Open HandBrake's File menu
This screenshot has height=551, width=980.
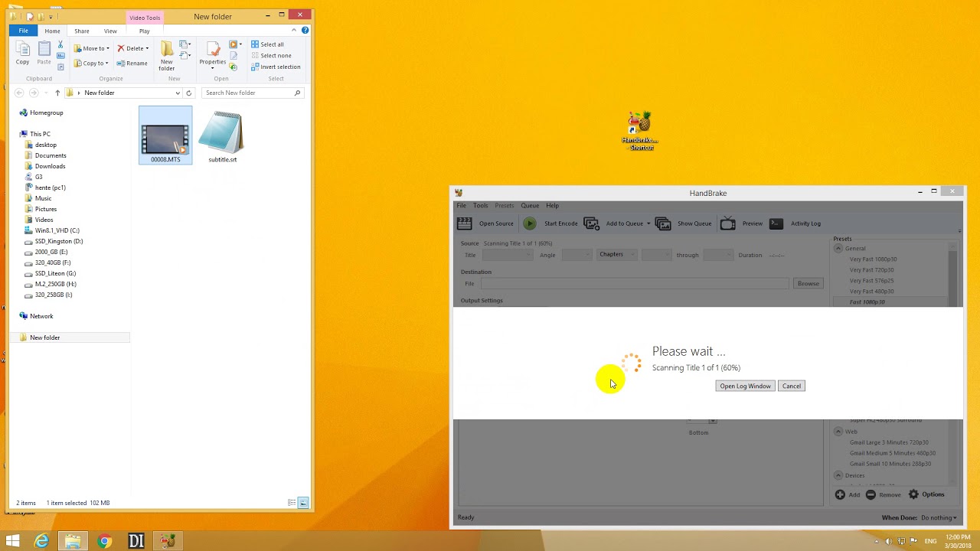pos(461,205)
